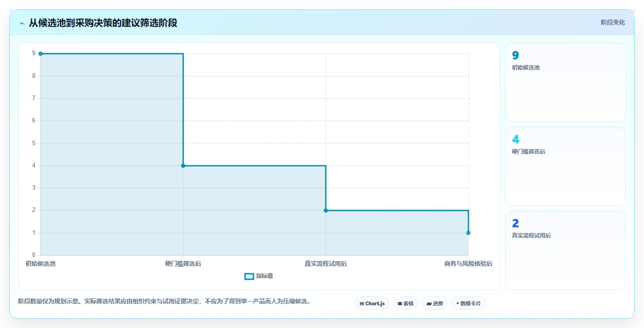Toggle the 指标值 legend item
Viewport: 644px width, 328px height.
pos(259,276)
